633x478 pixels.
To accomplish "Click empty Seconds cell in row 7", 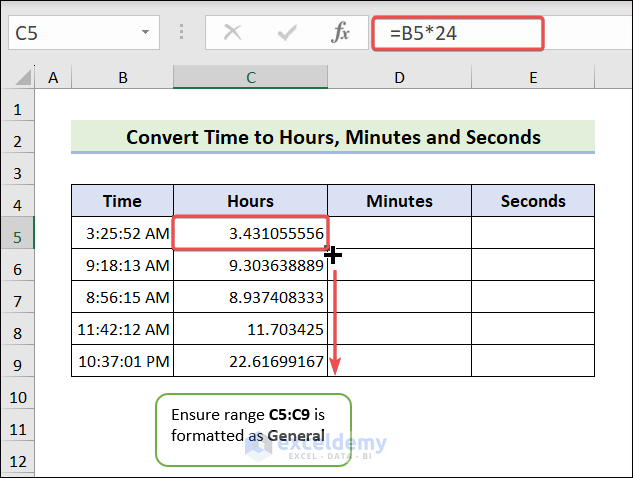I will (x=533, y=297).
